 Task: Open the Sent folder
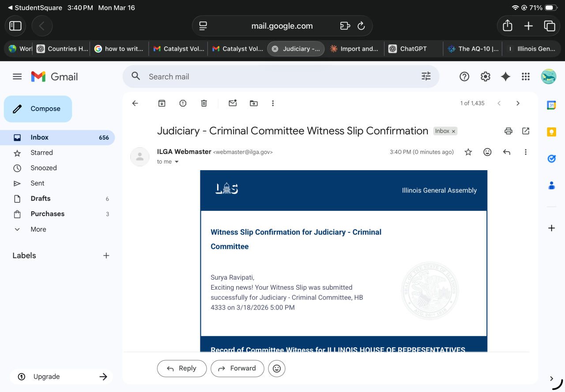[x=38, y=183]
